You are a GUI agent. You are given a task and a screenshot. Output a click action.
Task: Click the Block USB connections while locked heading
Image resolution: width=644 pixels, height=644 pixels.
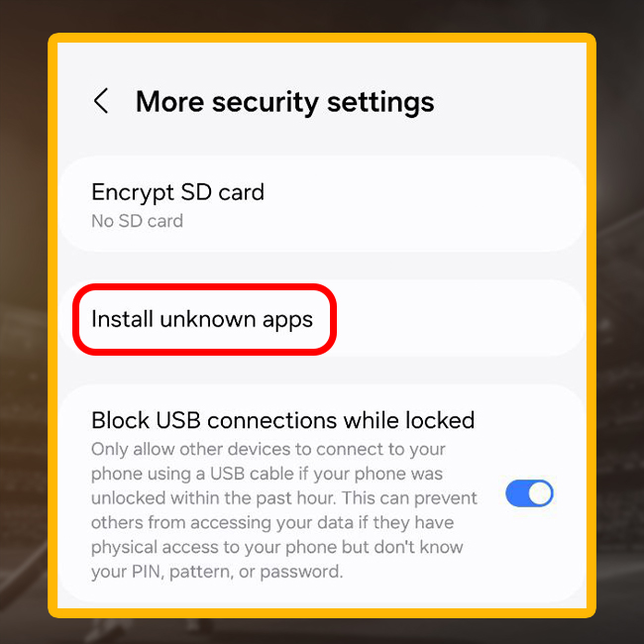coord(283,420)
